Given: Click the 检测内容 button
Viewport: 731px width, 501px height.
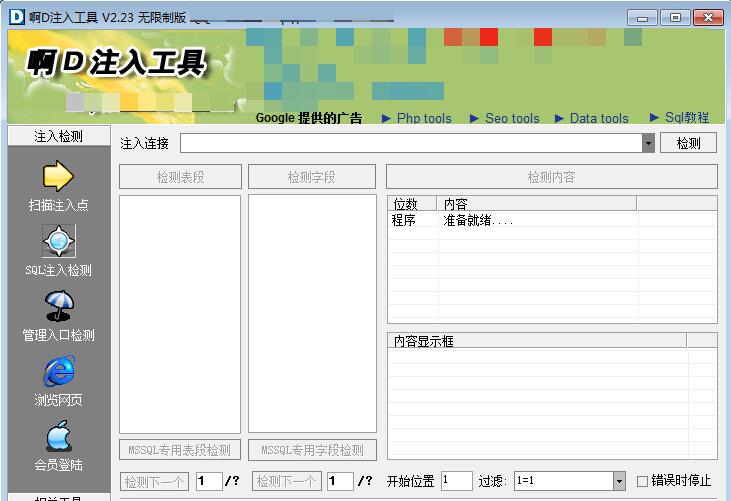Looking at the screenshot, I should click(552, 177).
